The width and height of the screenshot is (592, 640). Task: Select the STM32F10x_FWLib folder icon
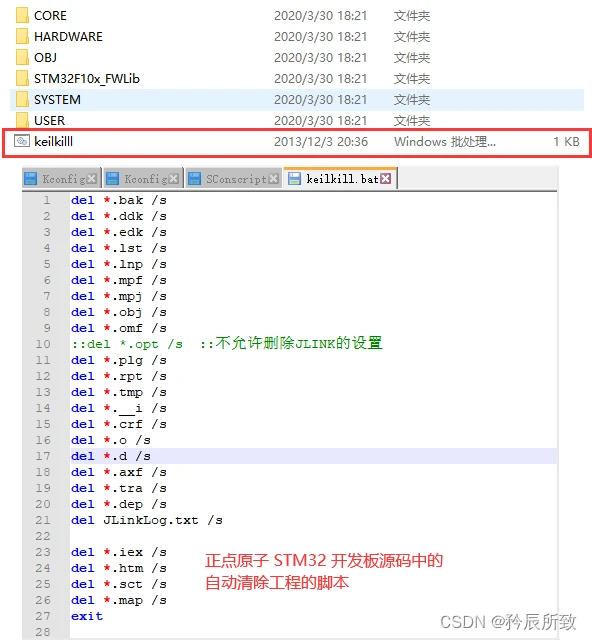22,78
